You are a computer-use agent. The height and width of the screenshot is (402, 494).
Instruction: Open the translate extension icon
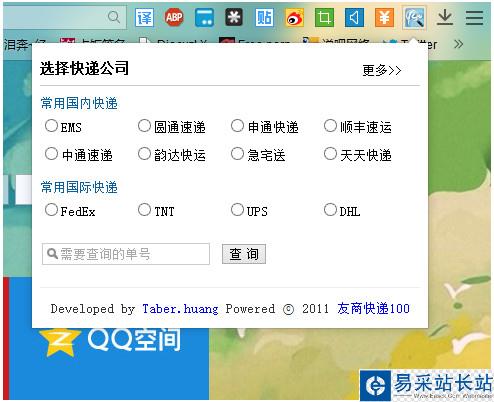click(x=144, y=17)
